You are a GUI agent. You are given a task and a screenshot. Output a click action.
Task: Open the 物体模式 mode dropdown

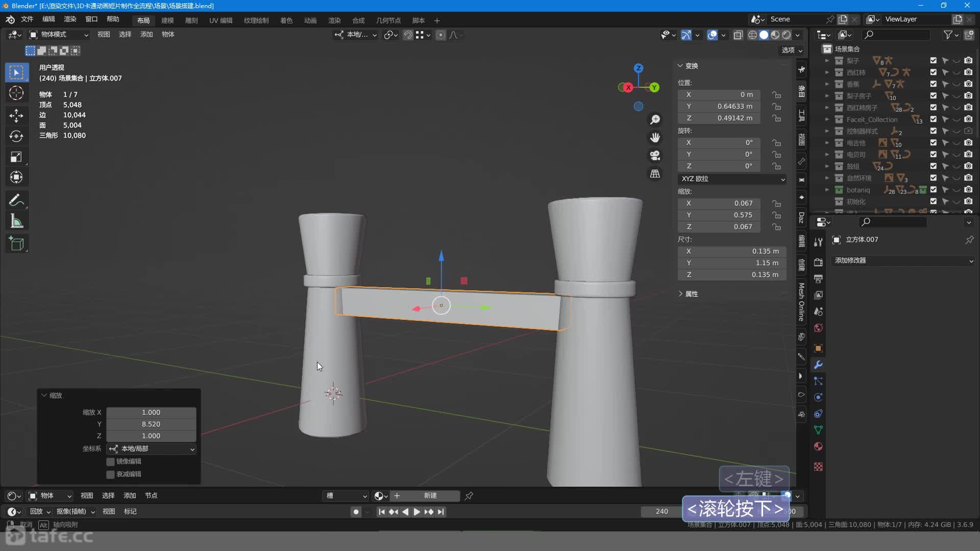[x=59, y=35]
